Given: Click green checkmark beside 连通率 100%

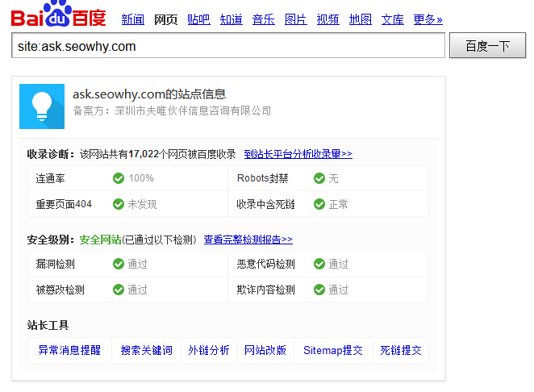Looking at the screenshot, I should [x=119, y=178].
